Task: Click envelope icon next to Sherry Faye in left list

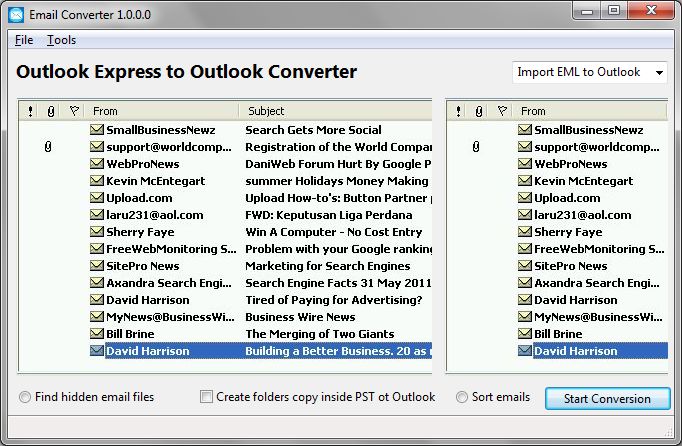Action: point(97,231)
